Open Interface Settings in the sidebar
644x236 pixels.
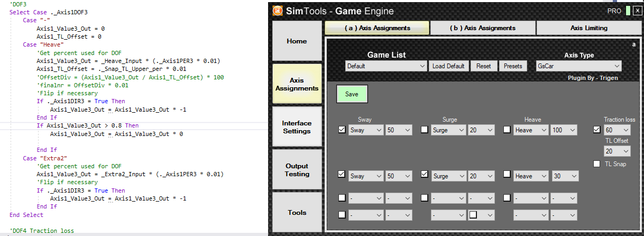[x=297, y=127]
